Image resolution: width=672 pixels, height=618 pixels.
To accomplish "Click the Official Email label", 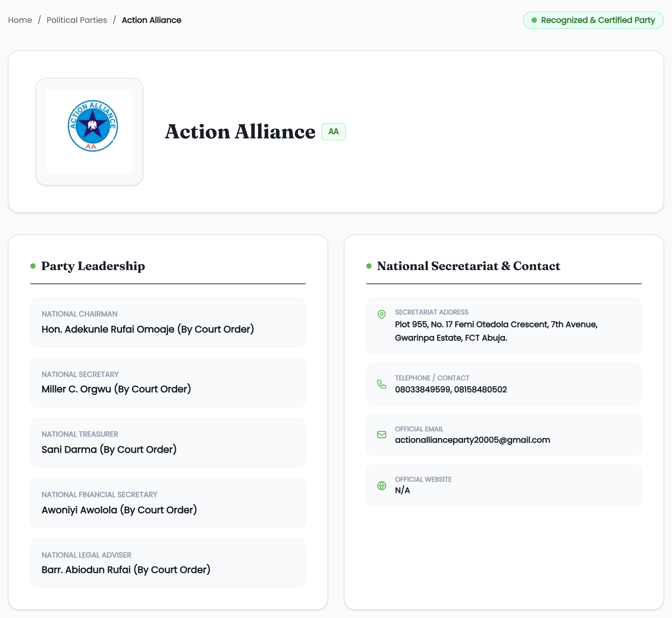I will click(419, 429).
